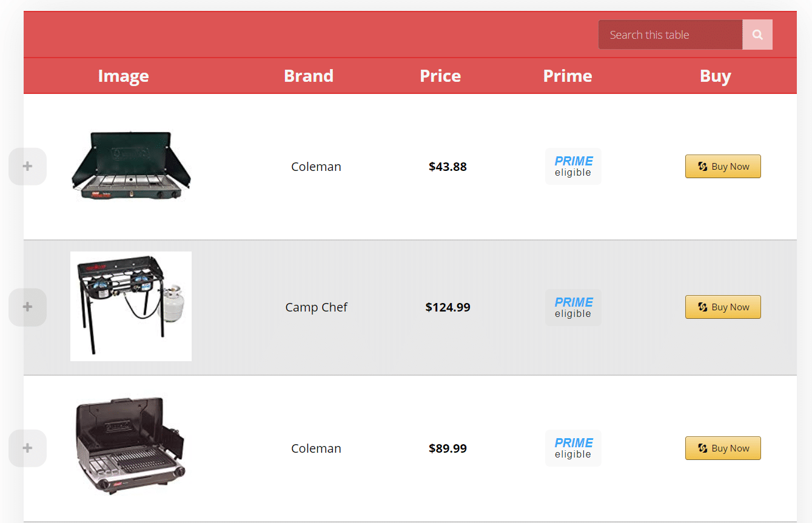
Task: Buy Now the $89.99 Coleman grill stove
Action: click(x=723, y=448)
